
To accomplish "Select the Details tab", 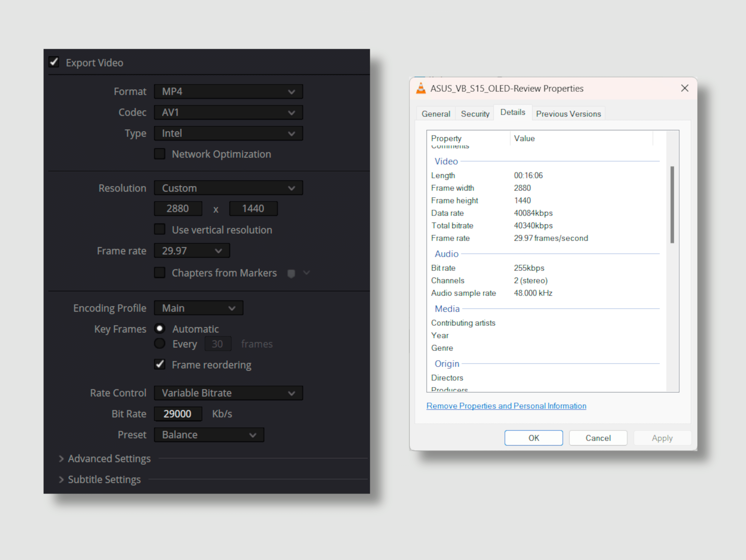I will 513,112.
